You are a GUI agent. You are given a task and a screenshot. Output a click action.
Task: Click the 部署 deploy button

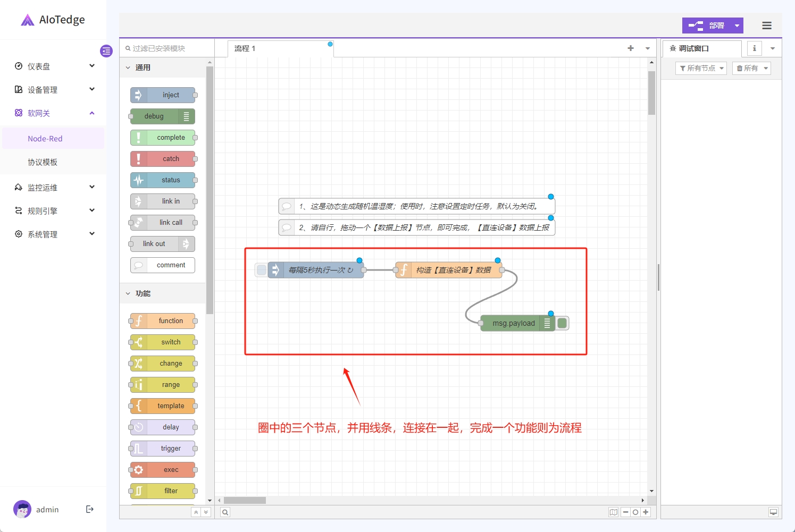[x=706, y=26]
